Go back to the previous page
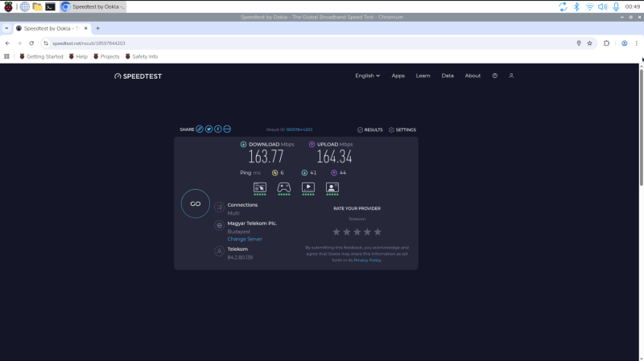The height and width of the screenshot is (361, 644). [7, 43]
